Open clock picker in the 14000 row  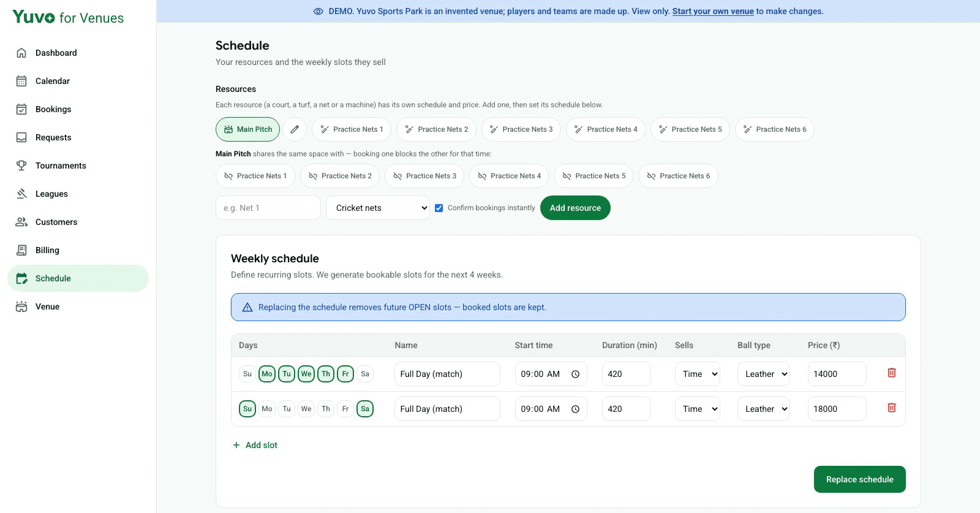click(x=575, y=374)
